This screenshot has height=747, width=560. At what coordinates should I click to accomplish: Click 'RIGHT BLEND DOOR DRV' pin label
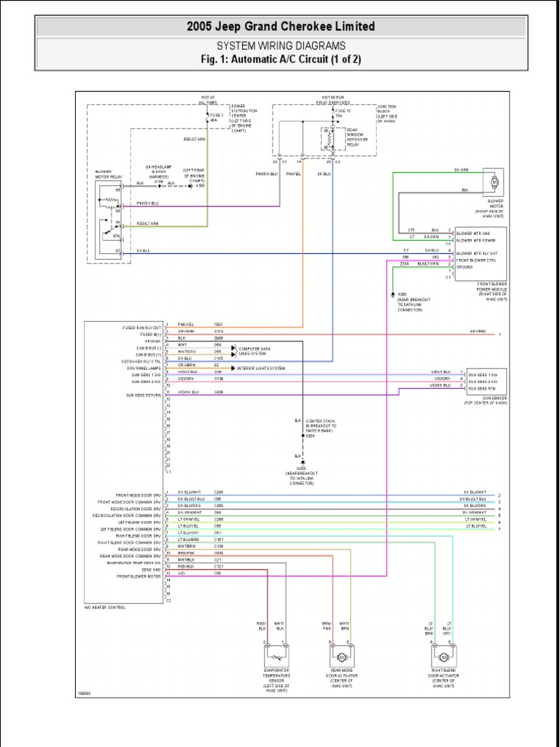tap(138, 535)
